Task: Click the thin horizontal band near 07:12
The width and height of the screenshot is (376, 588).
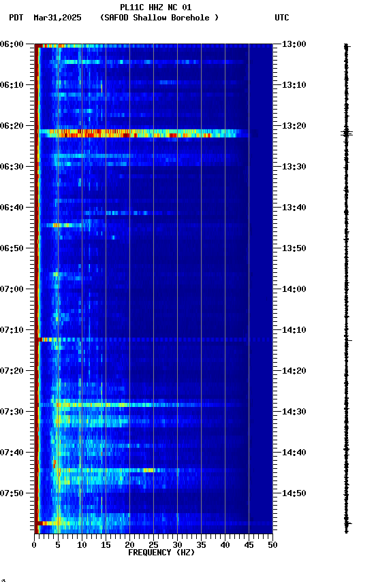Action: (x=154, y=340)
